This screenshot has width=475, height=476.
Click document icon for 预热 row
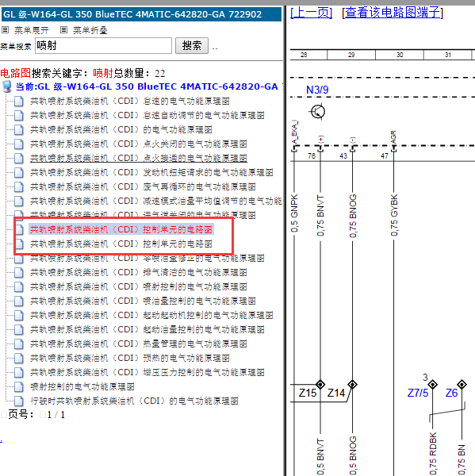(x=19, y=358)
